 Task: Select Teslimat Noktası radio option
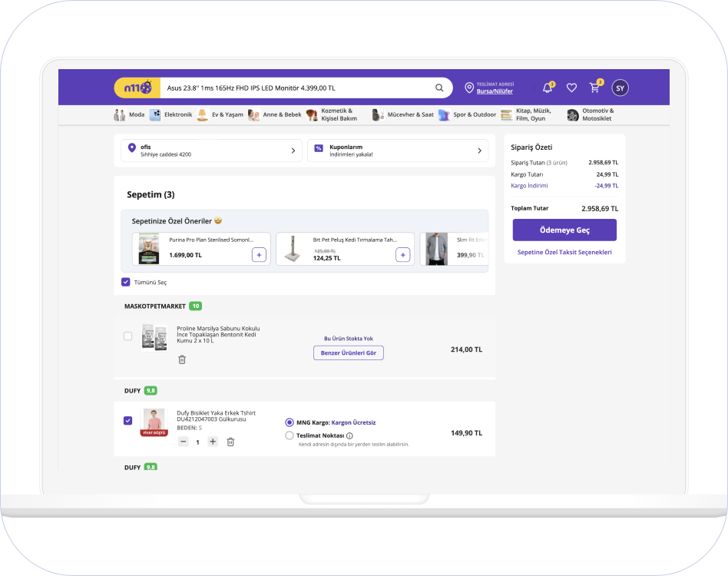pyautogui.click(x=290, y=435)
